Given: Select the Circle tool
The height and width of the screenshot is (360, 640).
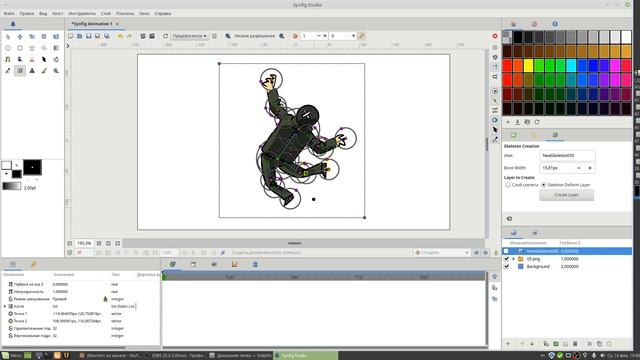Looking at the screenshot, I should point(8,48).
